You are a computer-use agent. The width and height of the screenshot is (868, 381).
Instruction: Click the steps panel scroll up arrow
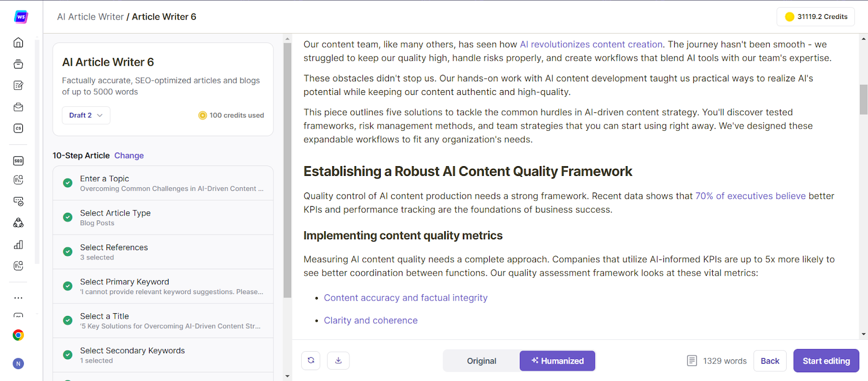(288, 39)
